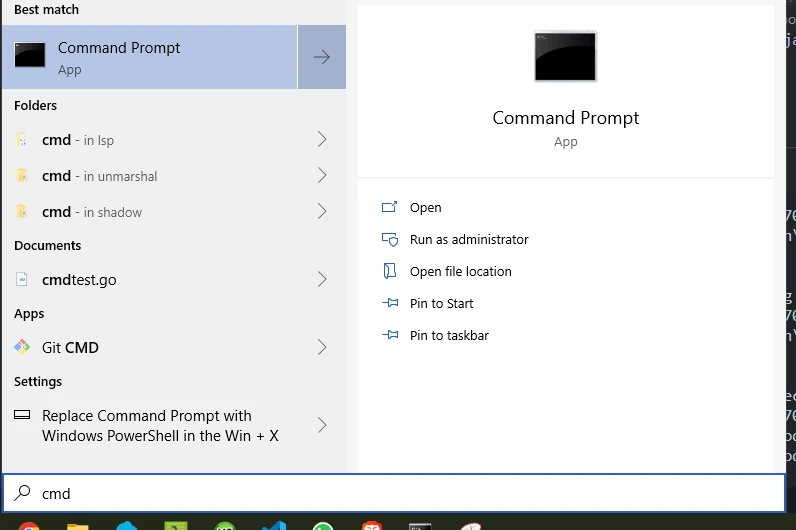Image resolution: width=796 pixels, height=530 pixels.
Task: Open File Explorer from the taskbar
Action: 78,526
